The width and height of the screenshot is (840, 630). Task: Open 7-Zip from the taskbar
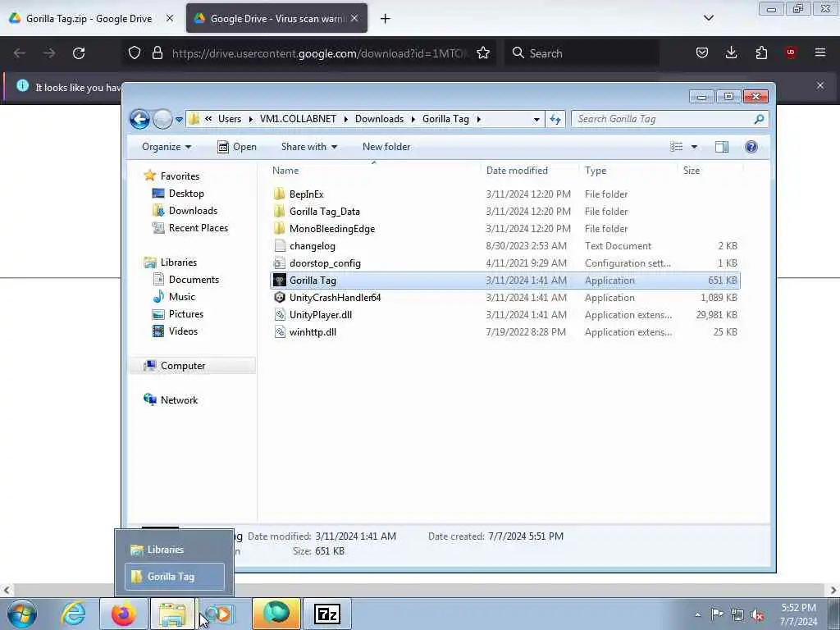(x=327, y=614)
